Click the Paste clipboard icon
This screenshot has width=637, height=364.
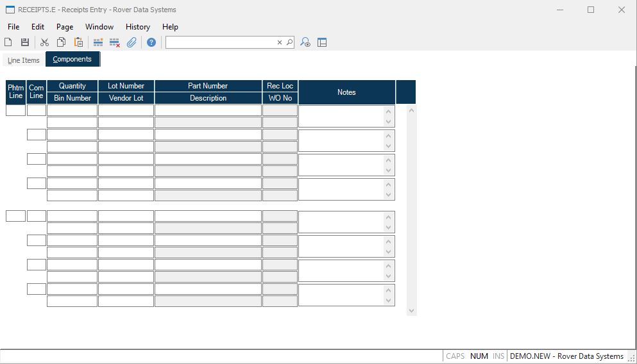[x=78, y=42]
